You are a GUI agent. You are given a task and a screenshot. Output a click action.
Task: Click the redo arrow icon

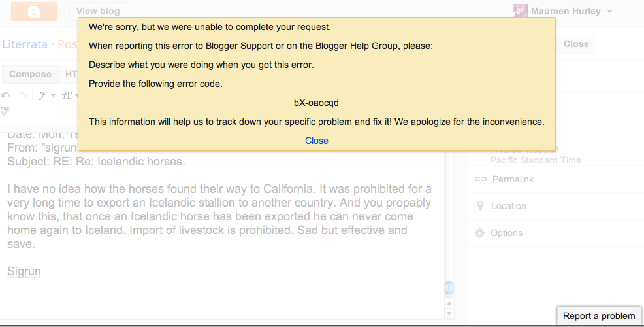point(22,95)
